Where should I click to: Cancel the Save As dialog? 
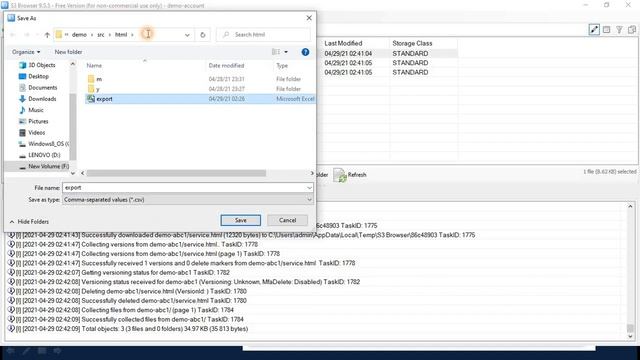[x=287, y=220]
